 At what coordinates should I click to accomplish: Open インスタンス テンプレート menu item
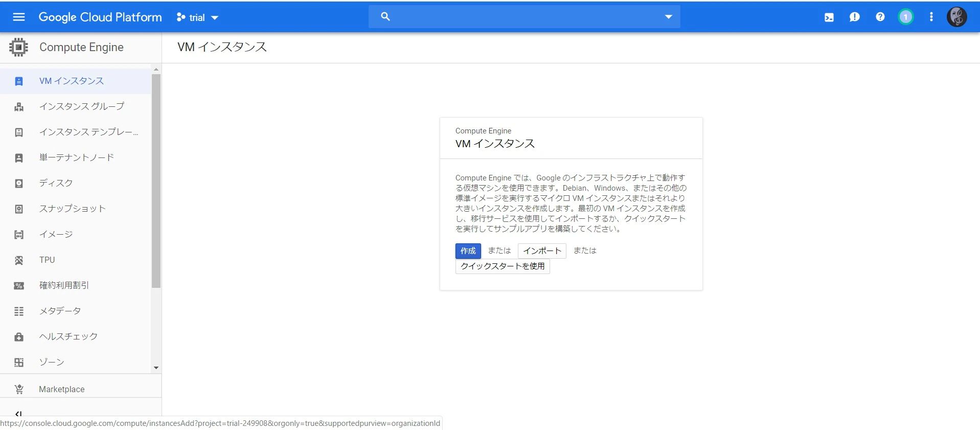tap(76, 132)
